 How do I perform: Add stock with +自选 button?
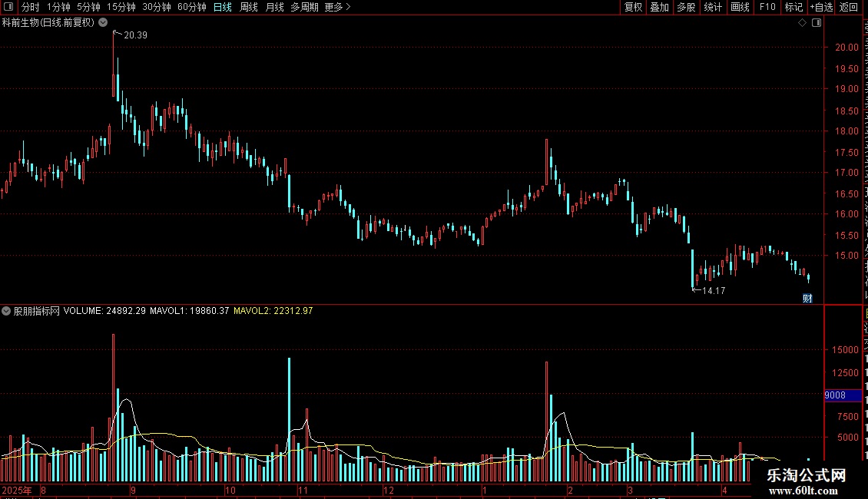[x=821, y=7]
